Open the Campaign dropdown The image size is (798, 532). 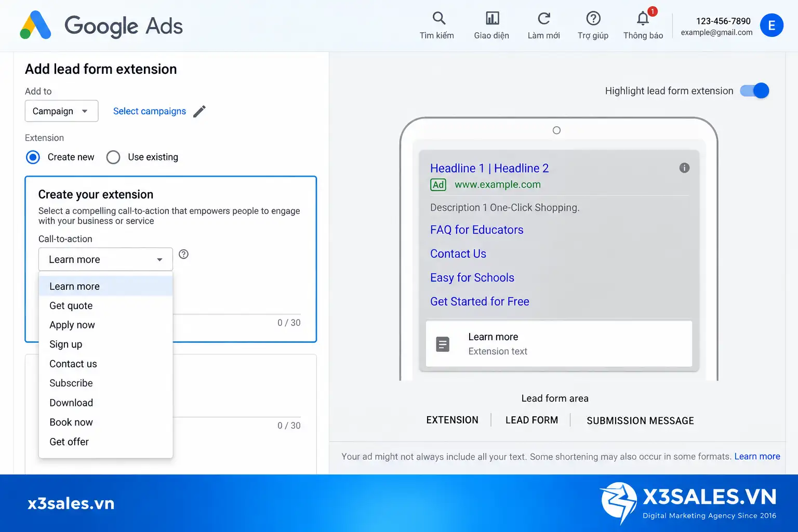click(x=61, y=111)
